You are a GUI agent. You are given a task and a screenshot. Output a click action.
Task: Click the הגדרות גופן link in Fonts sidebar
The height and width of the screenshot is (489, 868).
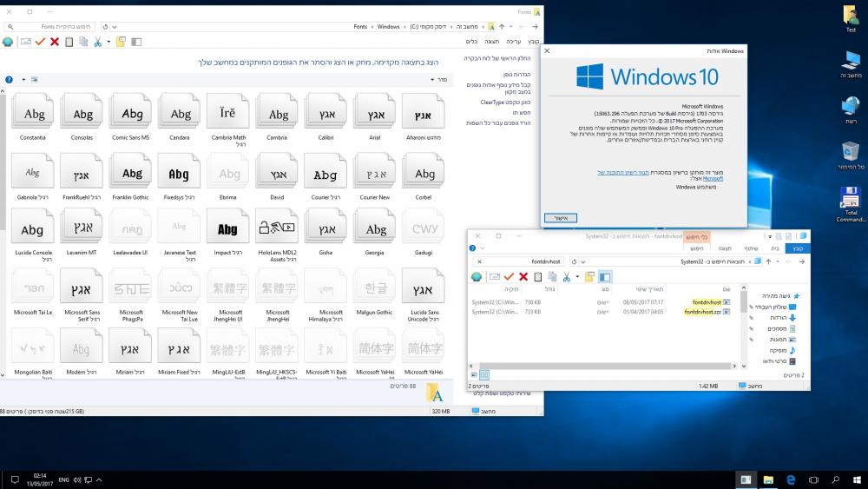click(x=516, y=74)
